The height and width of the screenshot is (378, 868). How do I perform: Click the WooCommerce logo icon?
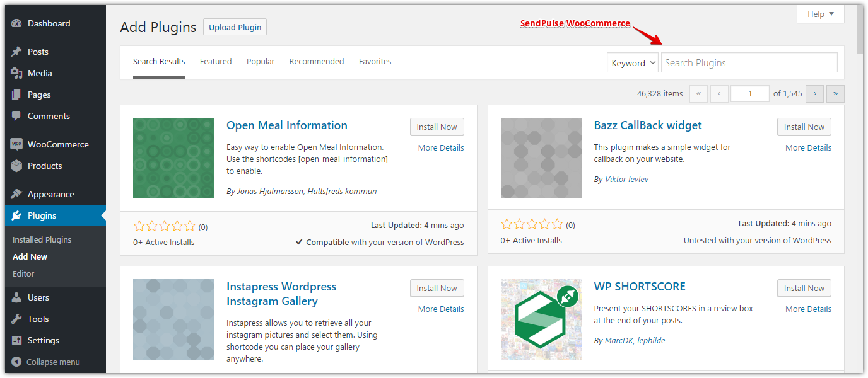(17, 145)
